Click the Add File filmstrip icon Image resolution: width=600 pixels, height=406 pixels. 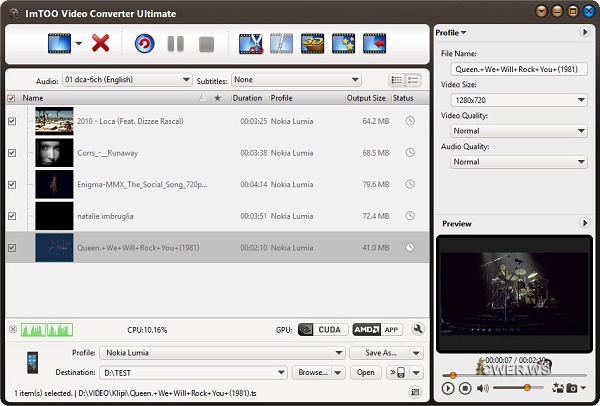58,43
